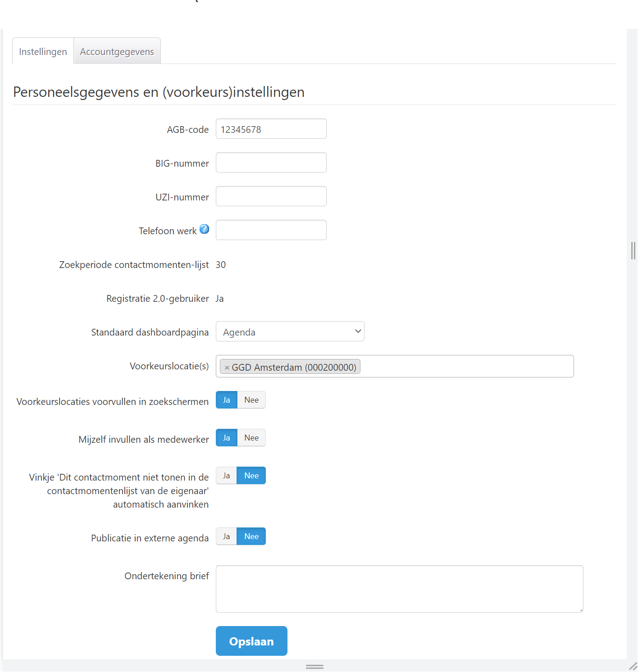Switch to the Accountgegevens tab
Viewport: 638px width, 672px height.
click(x=117, y=52)
